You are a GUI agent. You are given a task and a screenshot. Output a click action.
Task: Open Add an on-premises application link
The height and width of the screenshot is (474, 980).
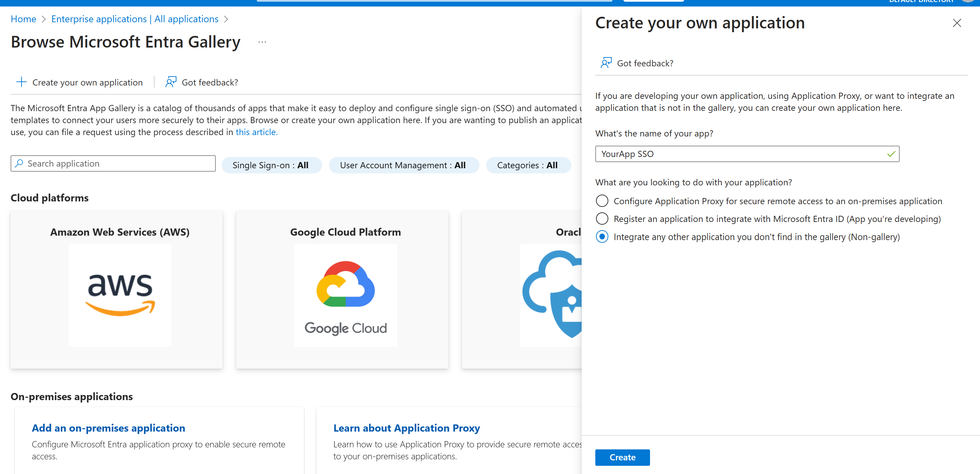coord(108,428)
